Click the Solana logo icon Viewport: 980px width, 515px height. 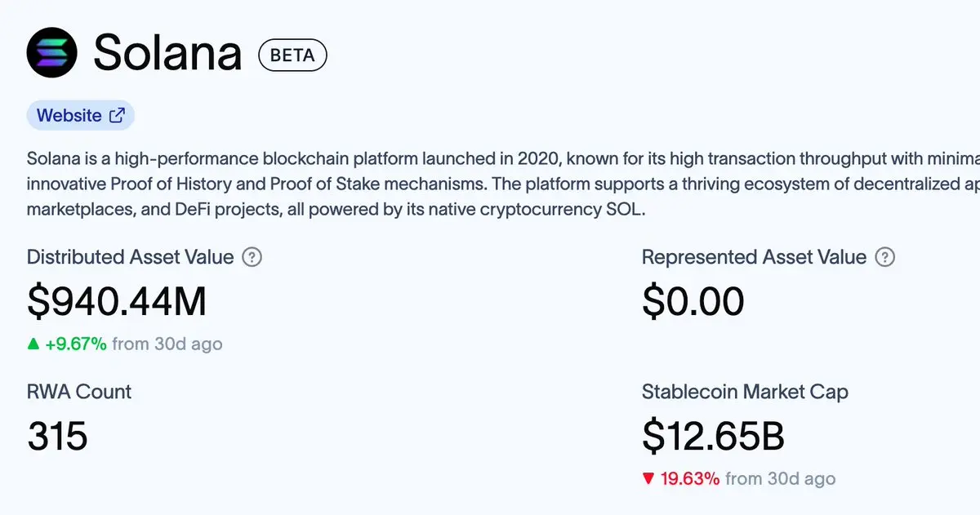[x=52, y=53]
